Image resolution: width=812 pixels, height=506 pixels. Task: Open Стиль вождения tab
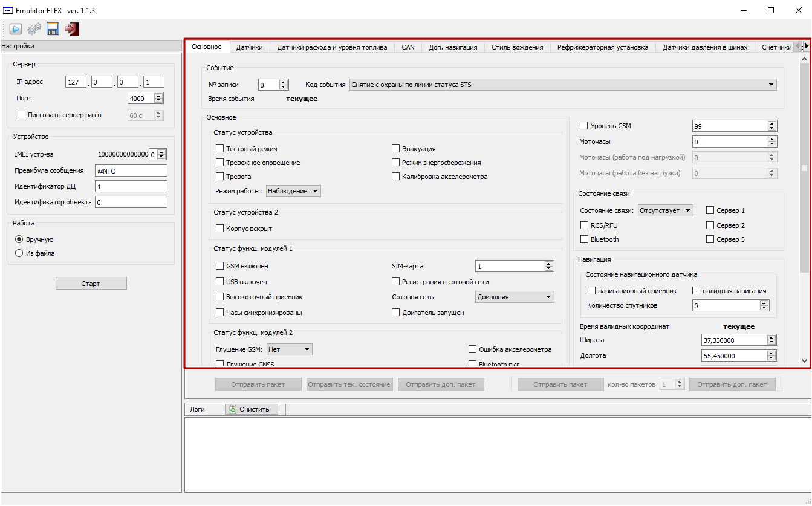[x=518, y=47]
